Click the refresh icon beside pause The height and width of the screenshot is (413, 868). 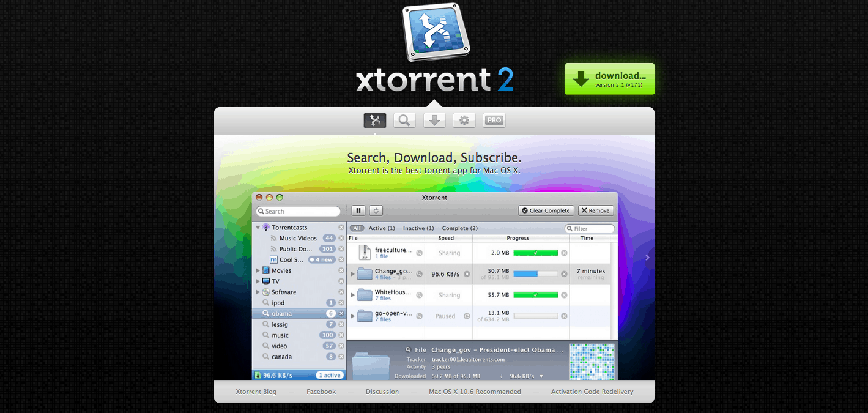click(376, 210)
